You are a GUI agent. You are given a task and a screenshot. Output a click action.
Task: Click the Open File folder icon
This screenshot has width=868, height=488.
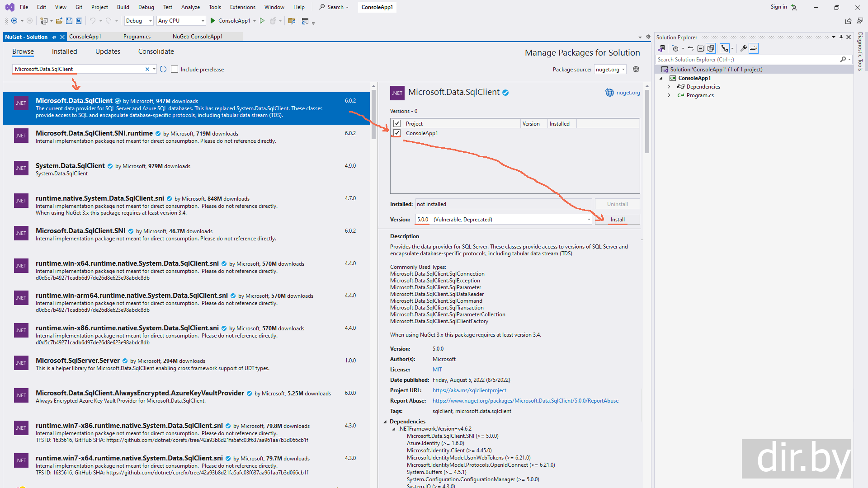coord(59,21)
